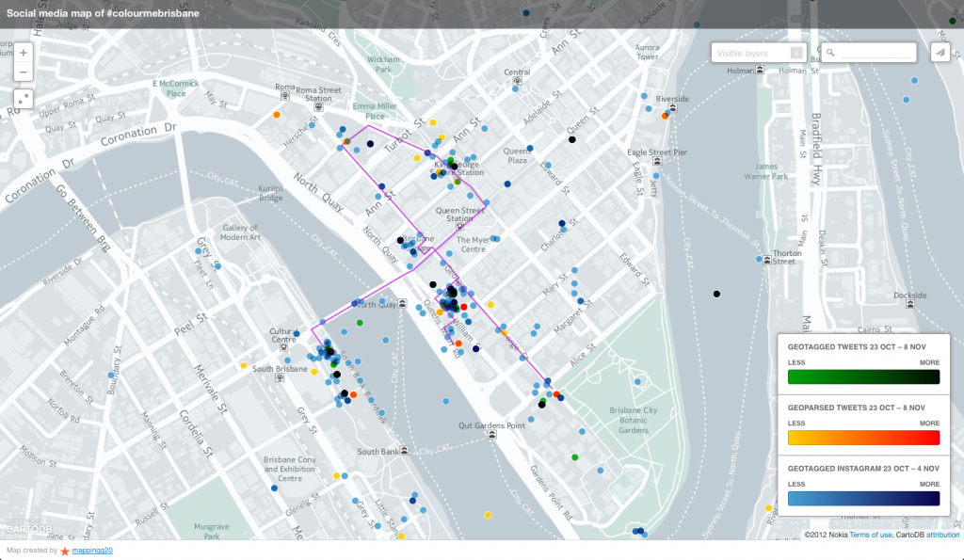
Task: Click the orange dot below the Roma stop
Action: [x=277, y=115]
